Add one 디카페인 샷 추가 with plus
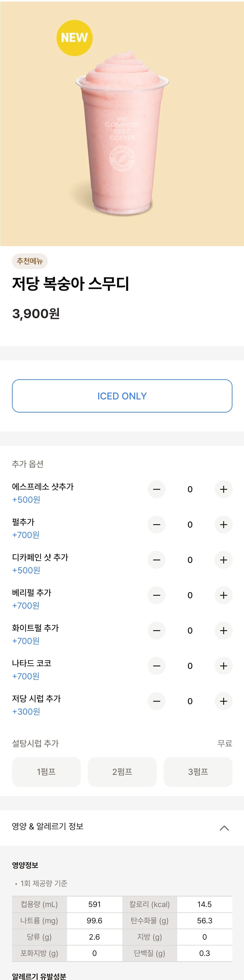Viewport: 244px width, 980px height. point(223,560)
